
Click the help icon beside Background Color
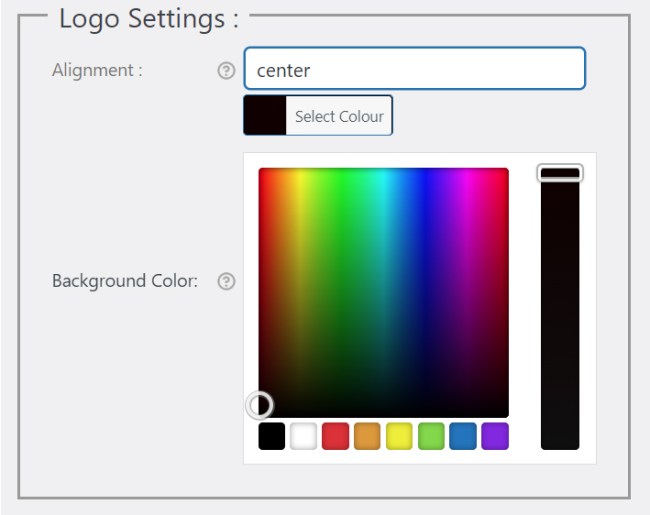coord(226,281)
